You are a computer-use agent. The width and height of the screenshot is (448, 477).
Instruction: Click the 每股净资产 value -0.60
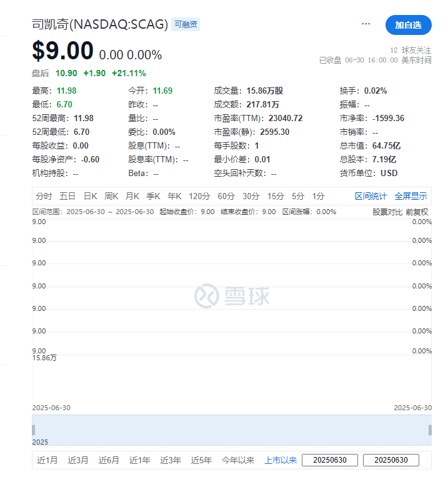tap(90, 159)
